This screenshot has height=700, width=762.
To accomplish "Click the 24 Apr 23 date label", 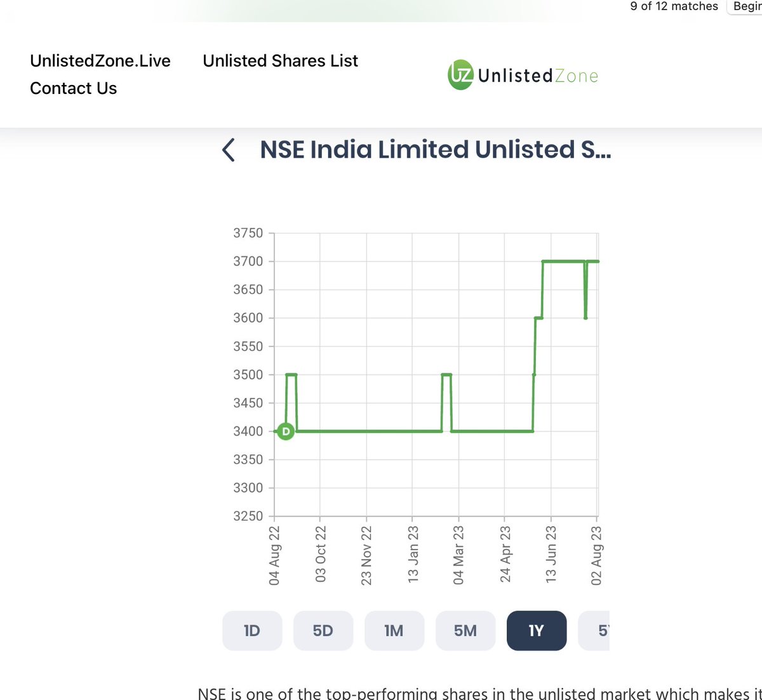I will click(x=505, y=554).
